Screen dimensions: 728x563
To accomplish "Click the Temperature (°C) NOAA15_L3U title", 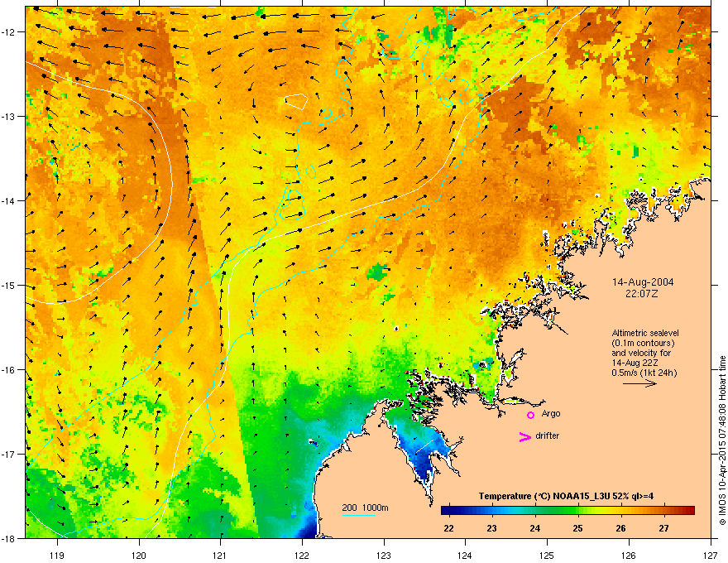I will (567, 496).
